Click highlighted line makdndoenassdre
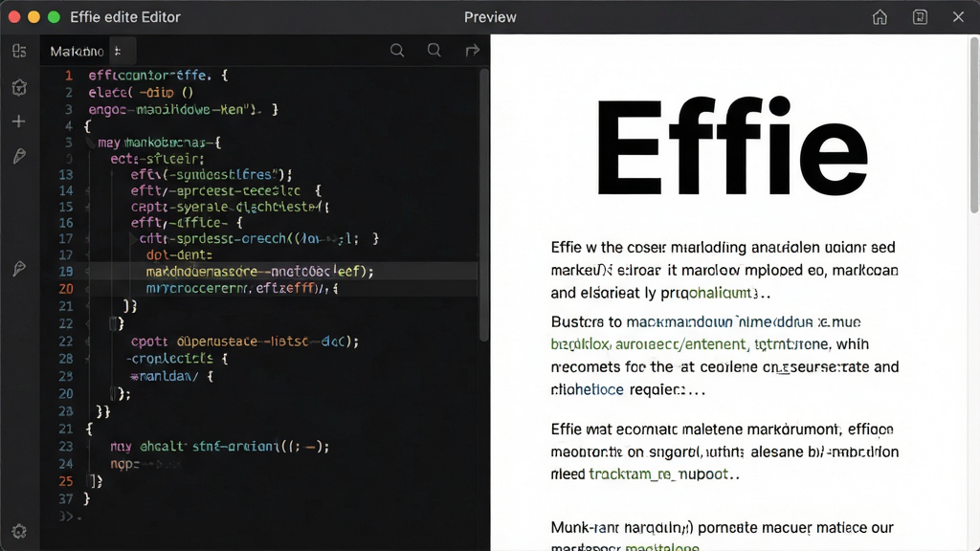 click(260, 271)
